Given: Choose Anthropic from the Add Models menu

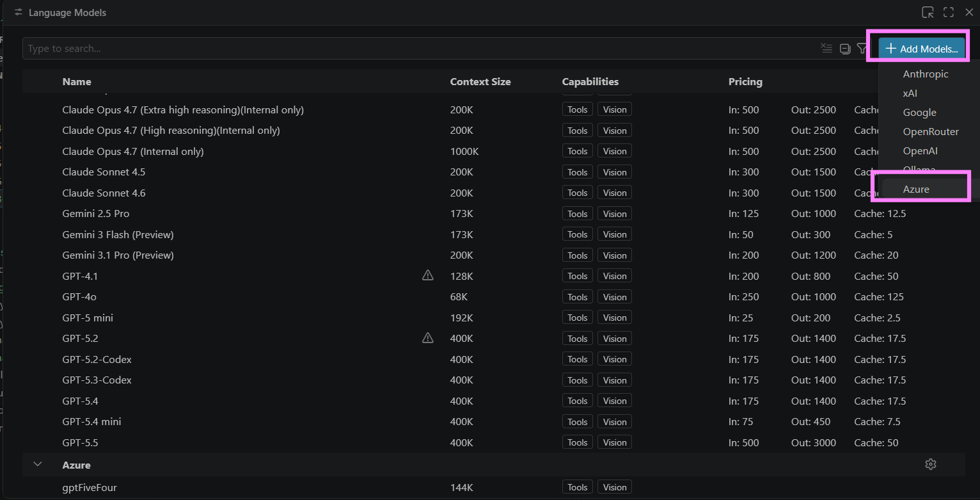Looking at the screenshot, I should tap(926, 74).
